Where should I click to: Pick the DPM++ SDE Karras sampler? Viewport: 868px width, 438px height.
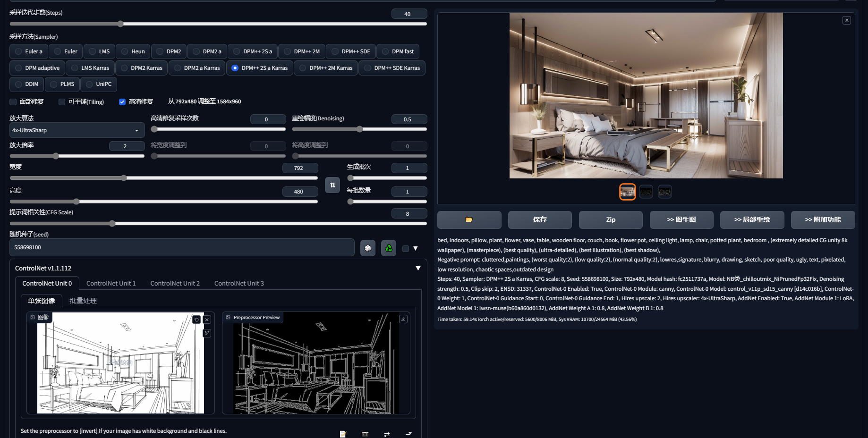click(392, 68)
